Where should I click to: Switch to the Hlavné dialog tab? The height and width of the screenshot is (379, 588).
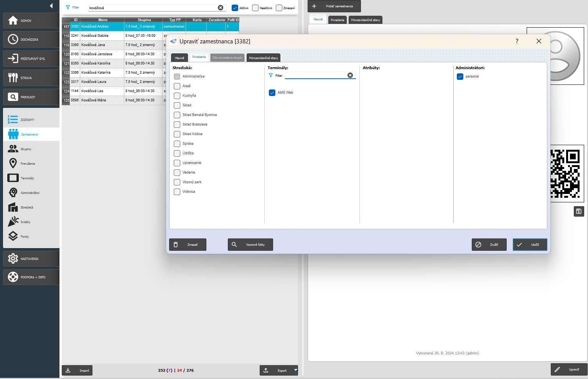pos(179,58)
